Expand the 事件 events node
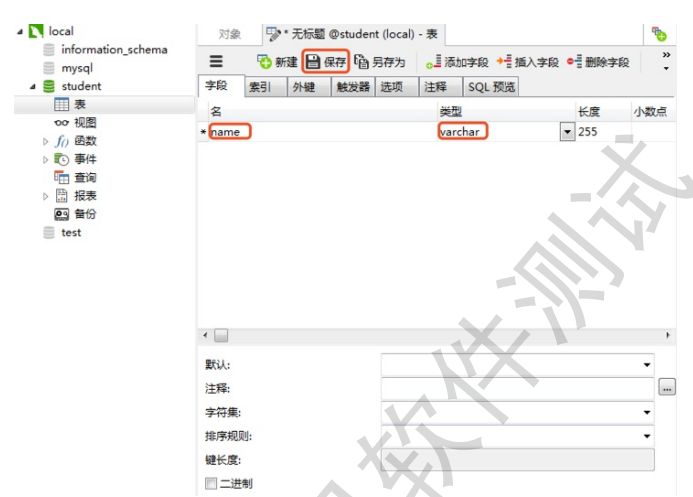The height and width of the screenshot is (497, 693). [x=46, y=160]
